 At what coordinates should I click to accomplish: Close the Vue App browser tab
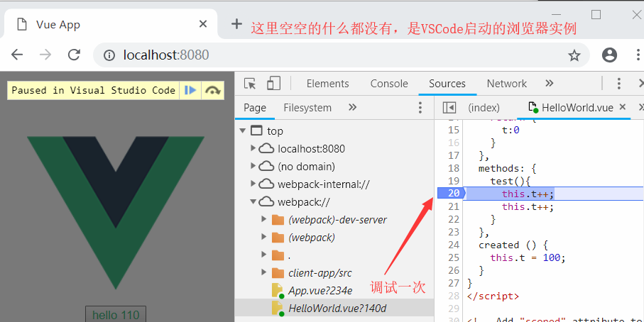tap(203, 24)
